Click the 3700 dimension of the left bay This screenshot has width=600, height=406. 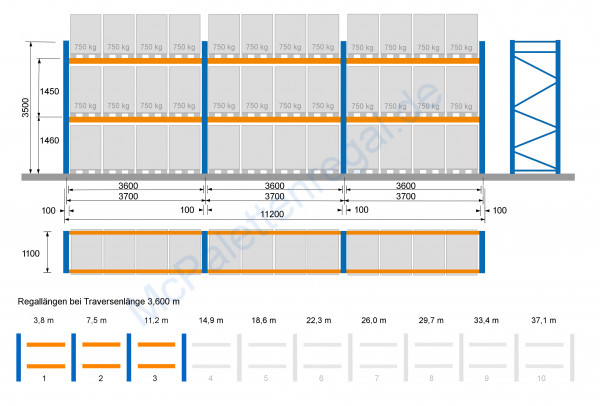pos(128,196)
